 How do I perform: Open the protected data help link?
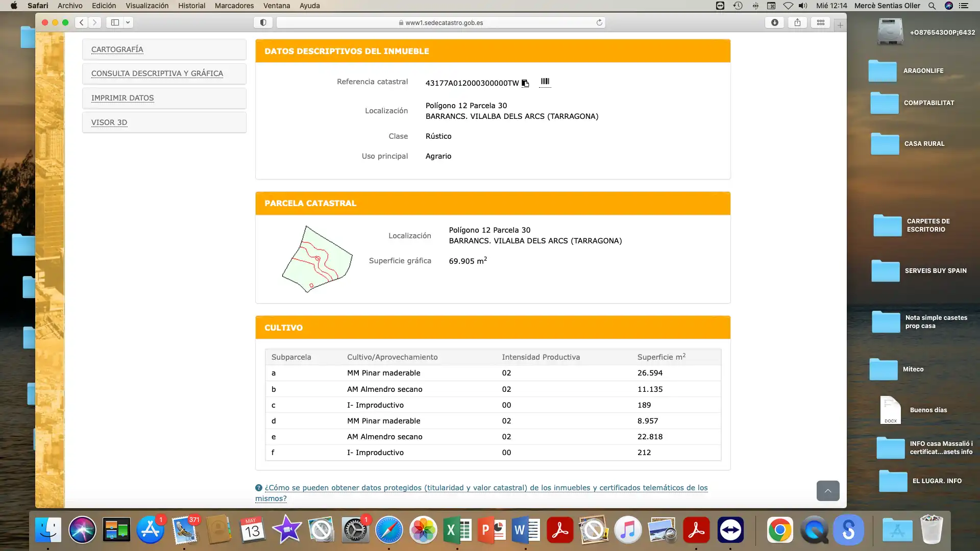click(x=481, y=493)
